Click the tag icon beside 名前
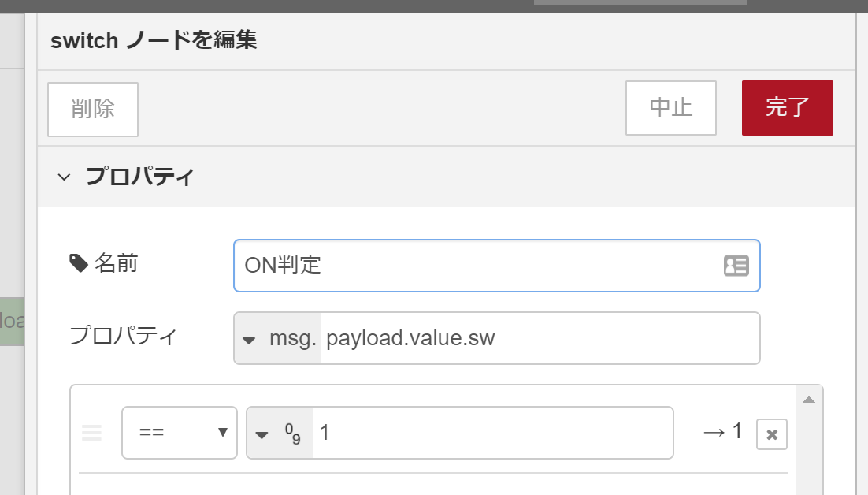The width and height of the screenshot is (868, 495). click(x=79, y=263)
